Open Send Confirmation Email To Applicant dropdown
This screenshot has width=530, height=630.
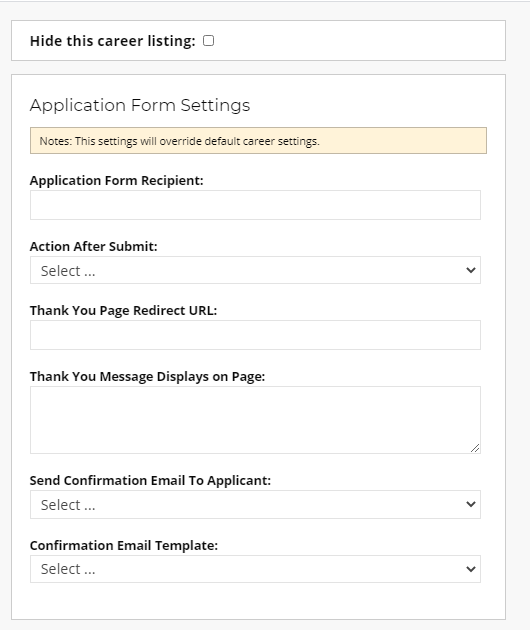coord(255,504)
